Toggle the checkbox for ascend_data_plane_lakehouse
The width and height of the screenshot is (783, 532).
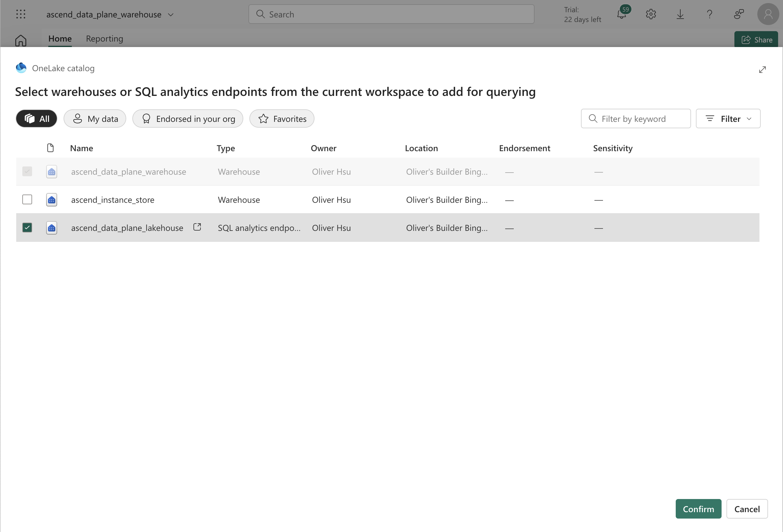[27, 228]
